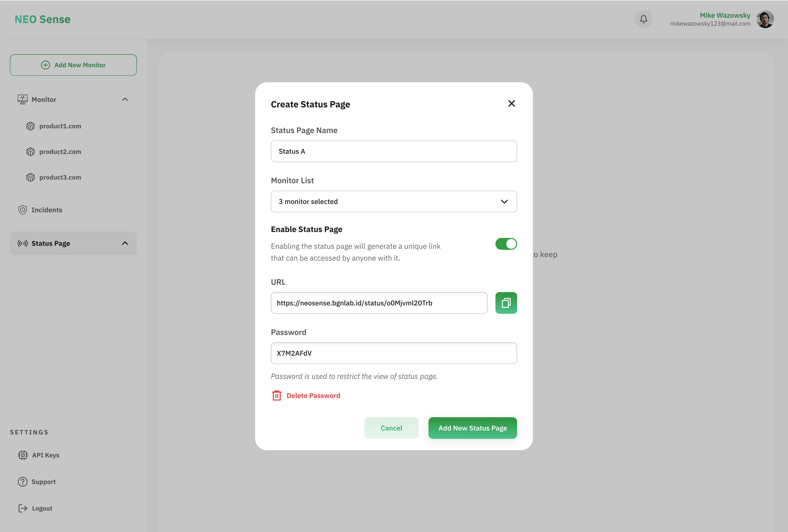
Task: Focus the Status Page Name field
Action: coord(393,151)
